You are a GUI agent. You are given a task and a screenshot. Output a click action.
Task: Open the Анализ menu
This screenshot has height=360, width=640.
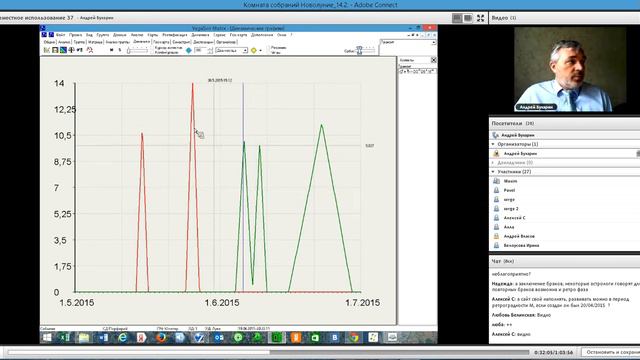click(x=137, y=35)
